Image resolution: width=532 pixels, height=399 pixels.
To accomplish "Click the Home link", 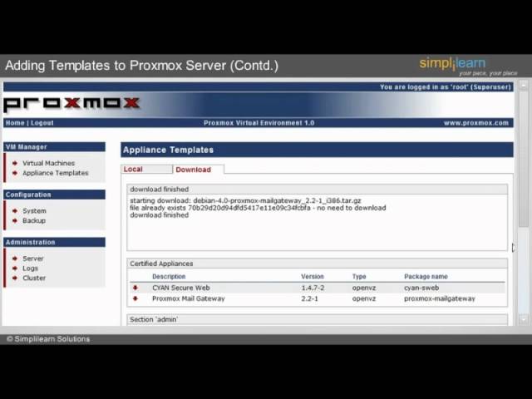I will tap(15, 123).
